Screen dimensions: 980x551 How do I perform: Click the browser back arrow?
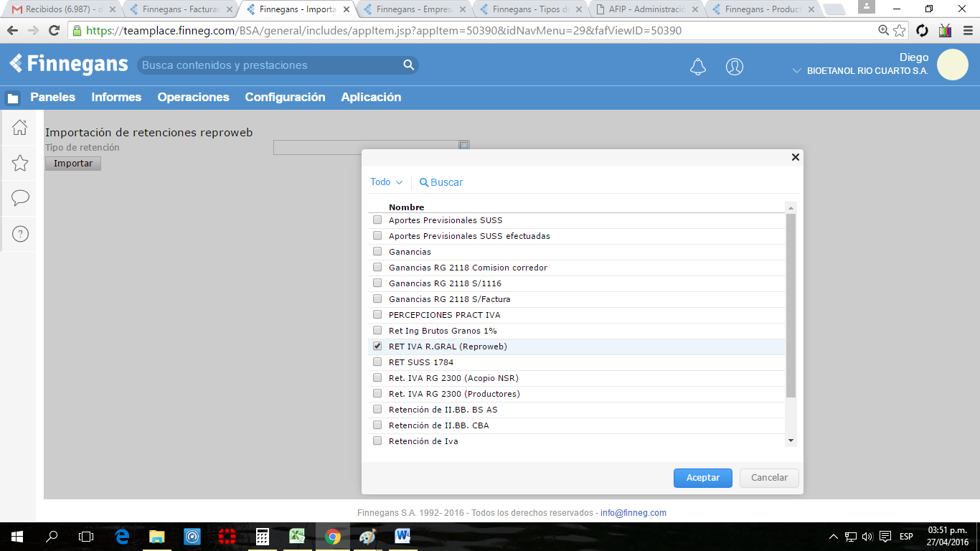pos(12,31)
